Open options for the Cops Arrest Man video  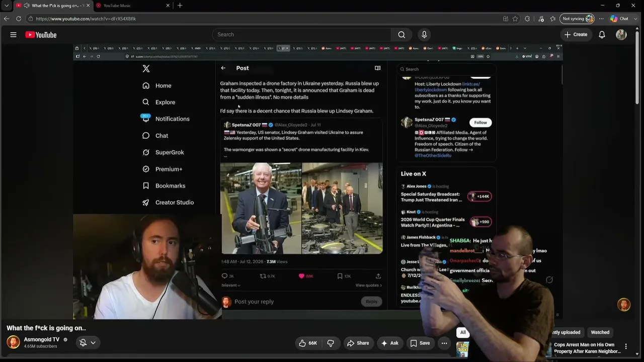click(x=626, y=346)
